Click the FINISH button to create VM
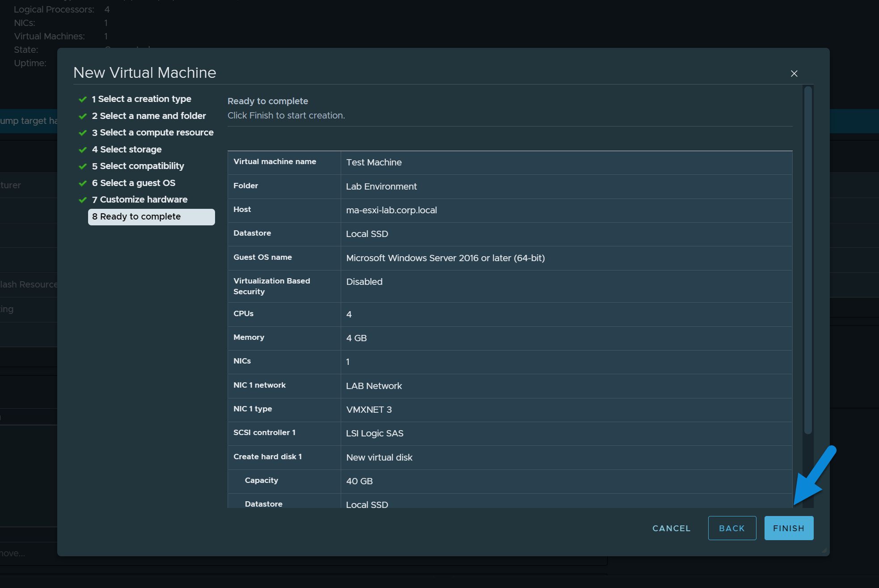This screenshot has width=879, height=588. 789,528
